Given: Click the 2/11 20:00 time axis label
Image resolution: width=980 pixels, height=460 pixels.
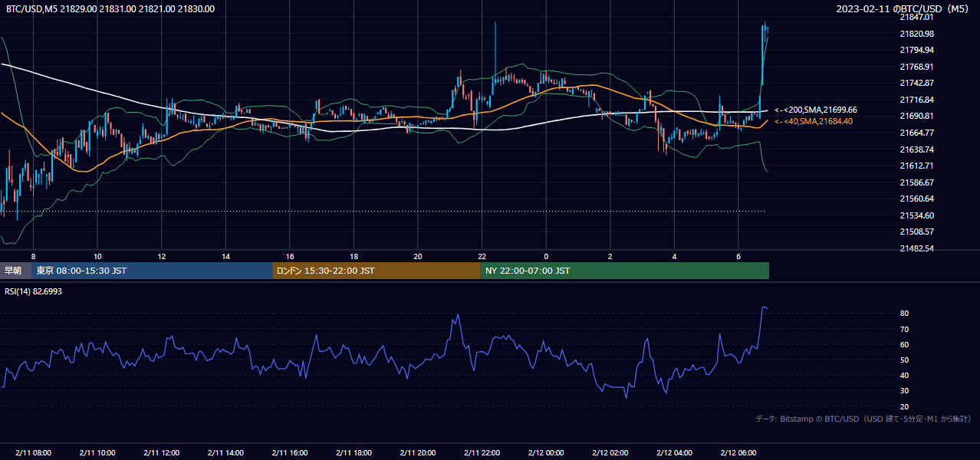Looking at the screenshot, I should 418,452.
